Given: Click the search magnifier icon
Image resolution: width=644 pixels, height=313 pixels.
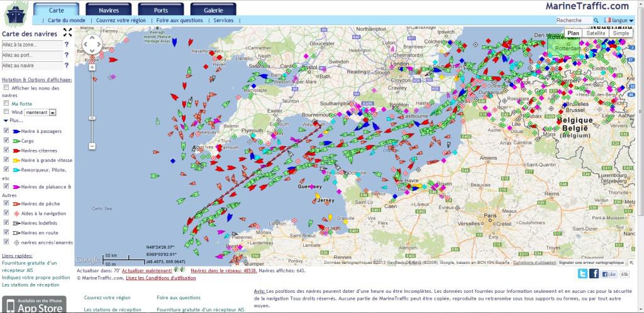Looking at the screenshot, I should [x=596, y=20].
